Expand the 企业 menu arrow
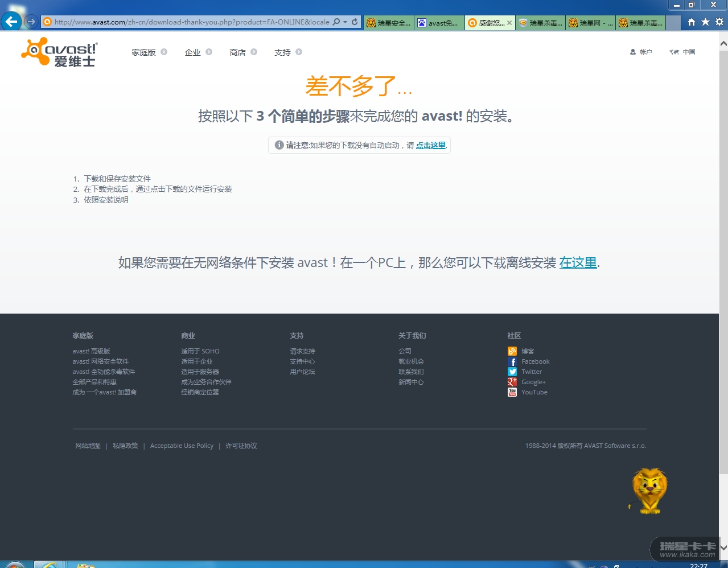 point(209,52)
